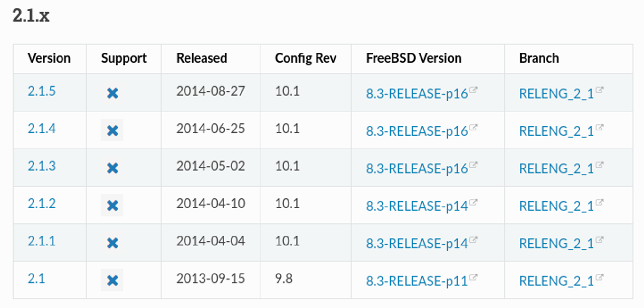Click external-link icon after RELENG_2_1 in 2.1.5 row
The height and width of the screenshot is (308, 644).
tap(599, 90)
